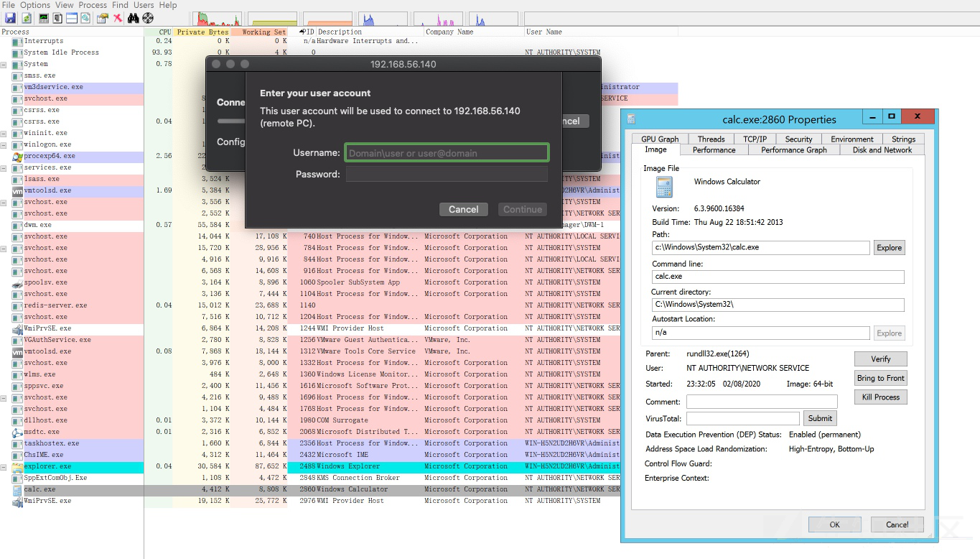Click the calc.exe Properties title bar icon

(631, 119)
